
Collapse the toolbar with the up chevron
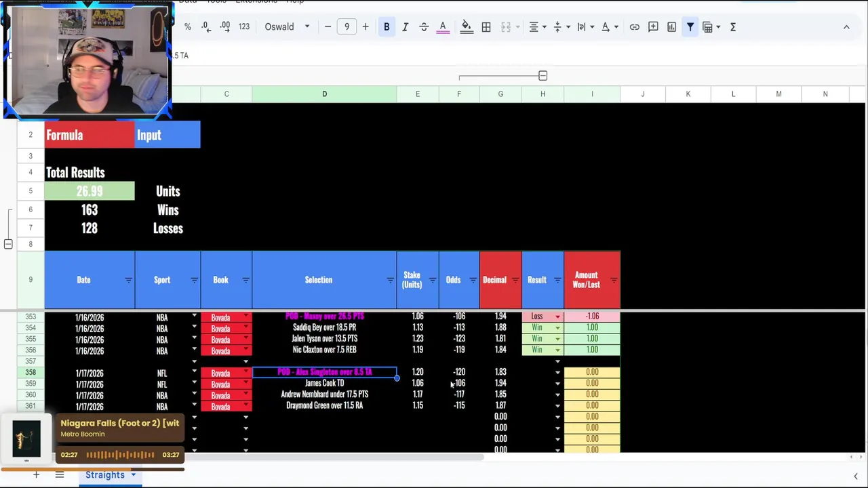coord(846,27)
